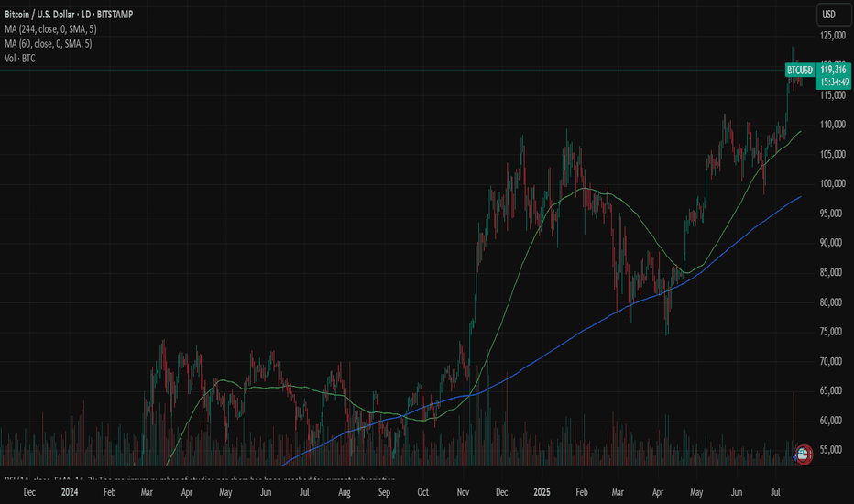Click the Sep label on time axis
The width and height of the screenshot is (854, 504).
385,493
